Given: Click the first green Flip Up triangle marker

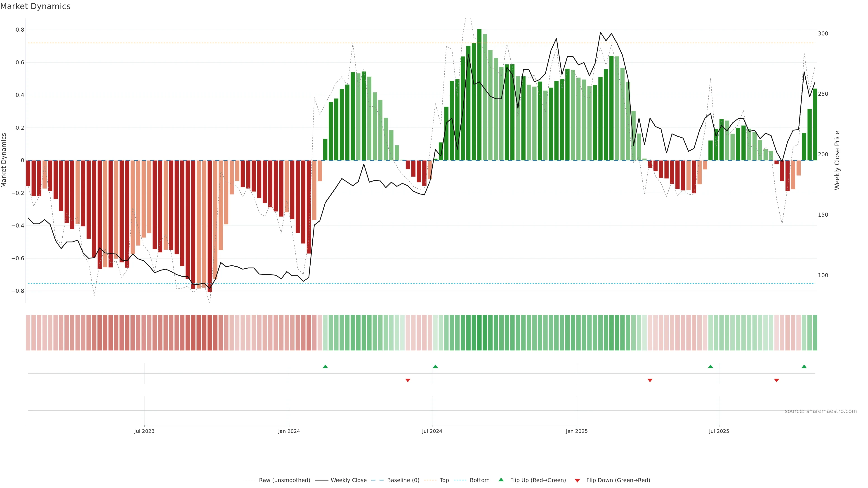Looking at the screenshot, I should [325, 366].
